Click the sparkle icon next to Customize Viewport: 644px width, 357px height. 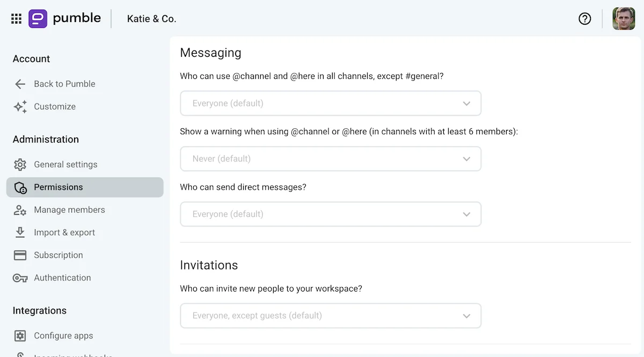[20, 106]
